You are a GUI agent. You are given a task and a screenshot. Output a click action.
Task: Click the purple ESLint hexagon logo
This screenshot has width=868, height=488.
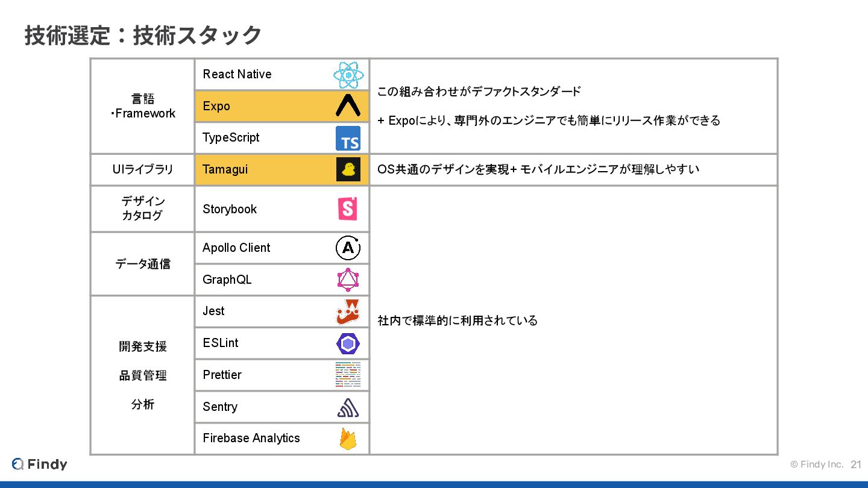point(348,343)
